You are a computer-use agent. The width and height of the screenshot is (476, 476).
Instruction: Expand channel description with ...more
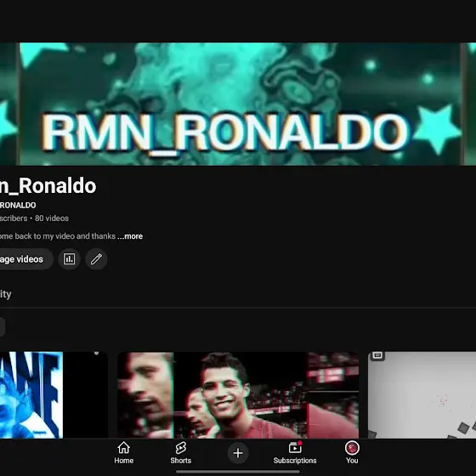(130, 236)
